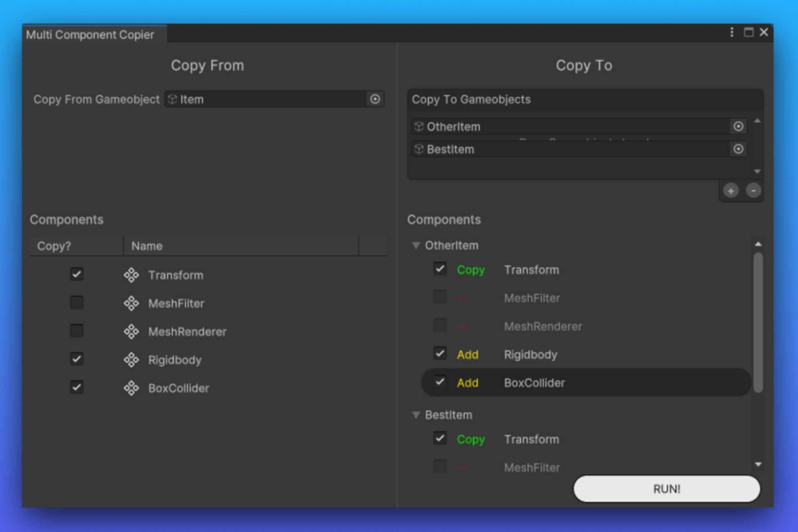Click the BoxCollider component icon
Image resolution: width=798 pixels, height=532 pixels.
[132, 388]
